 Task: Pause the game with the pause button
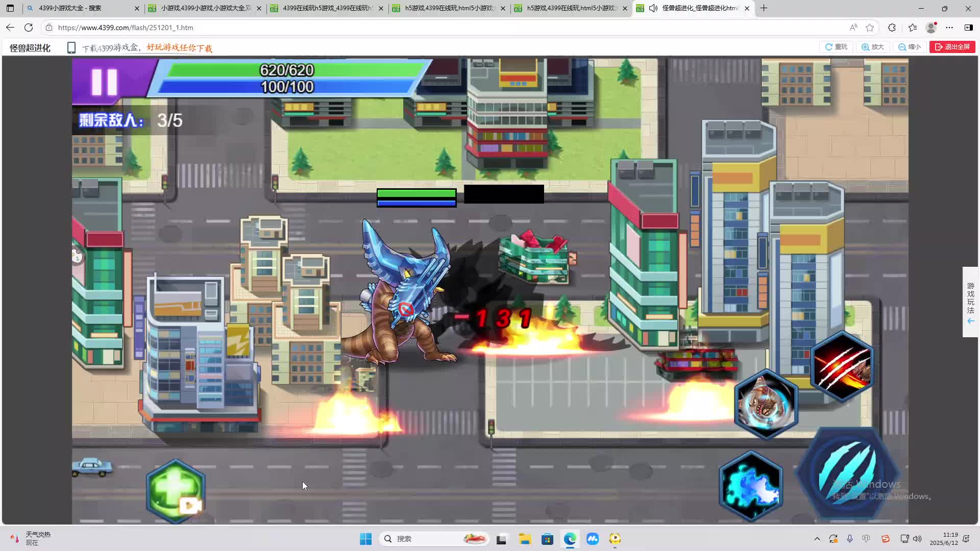[104, 82]
